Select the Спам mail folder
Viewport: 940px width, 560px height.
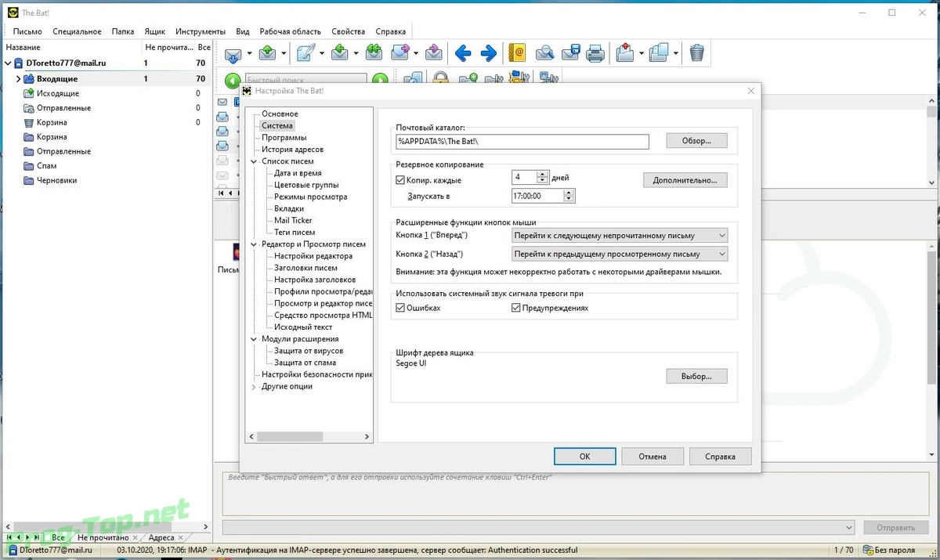click(46, 166)
